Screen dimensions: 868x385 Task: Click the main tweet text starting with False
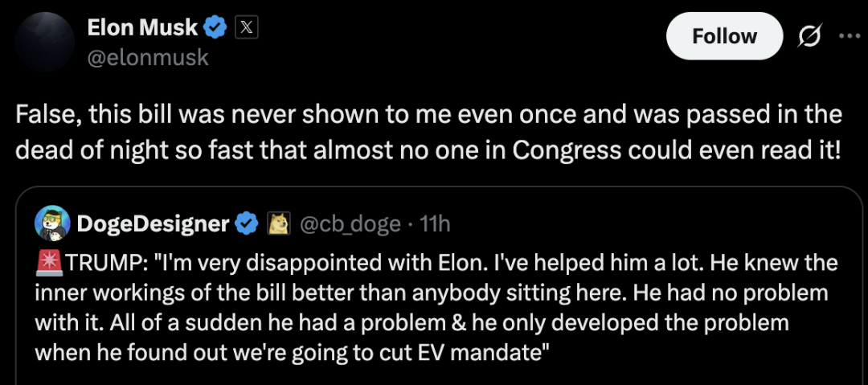tap(428, 133)
